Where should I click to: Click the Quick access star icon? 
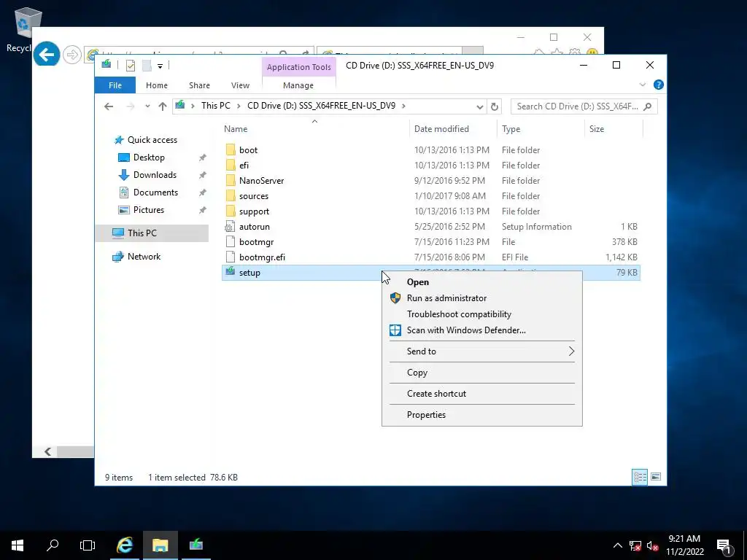click(x=119, y=140)
